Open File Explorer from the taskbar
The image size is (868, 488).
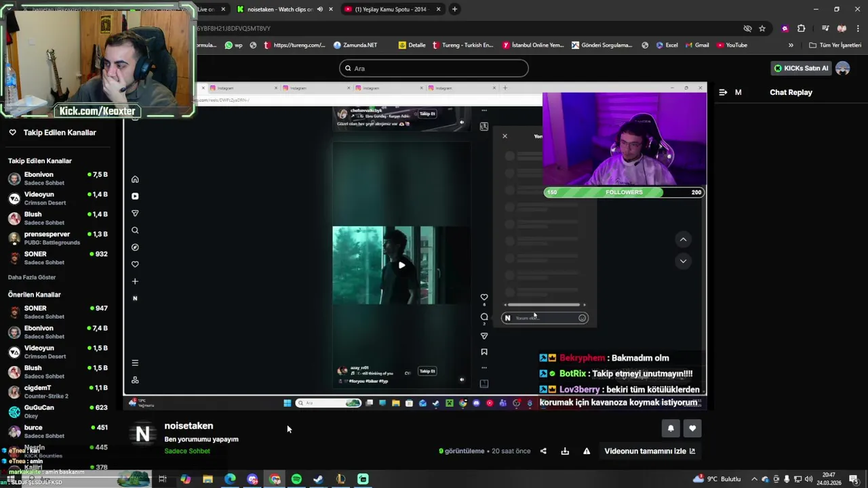pos(208,479)
